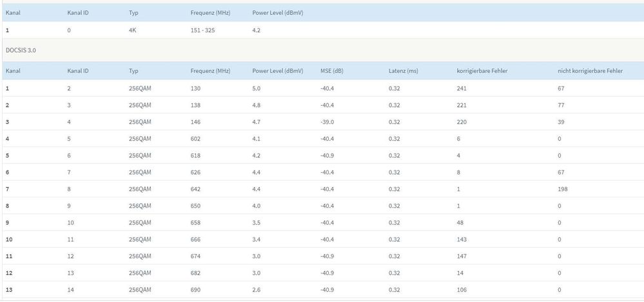This screenshot has height=302, width=644.
Task: Click correctable errors value 241
Action: click(x=462, y=88)
